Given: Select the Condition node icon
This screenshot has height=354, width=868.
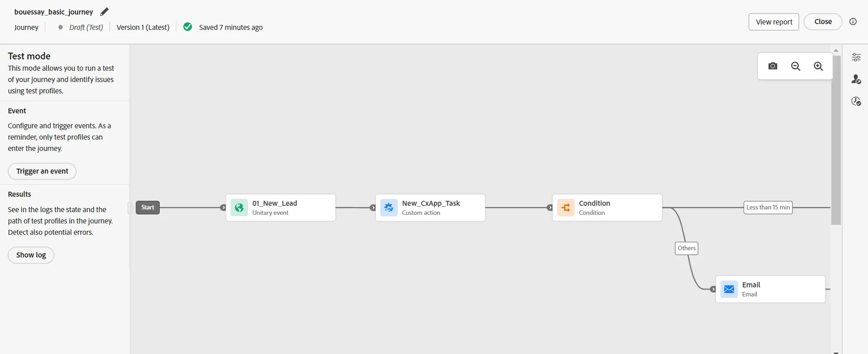Looking at the screenshot, I should [x=566, y=208].
